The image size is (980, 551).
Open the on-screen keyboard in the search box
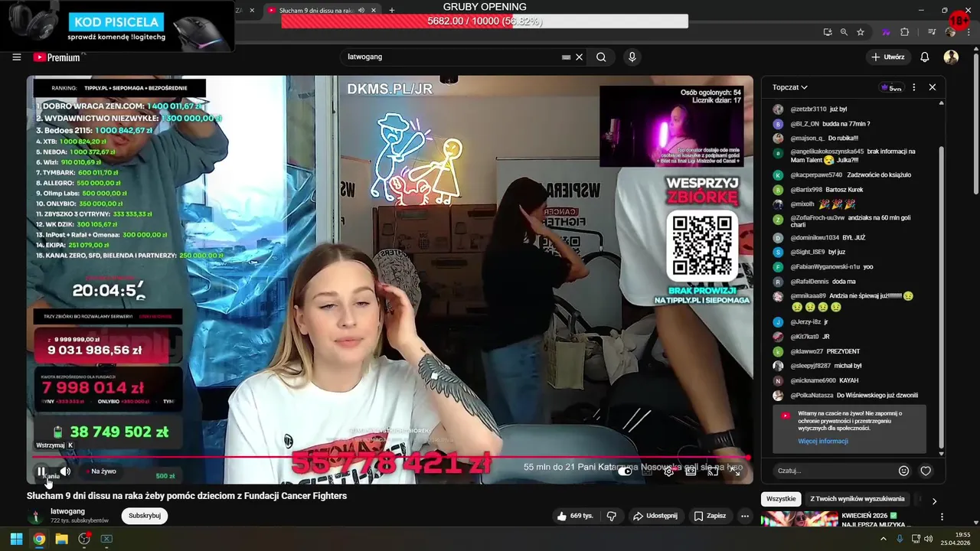[566, 57]
